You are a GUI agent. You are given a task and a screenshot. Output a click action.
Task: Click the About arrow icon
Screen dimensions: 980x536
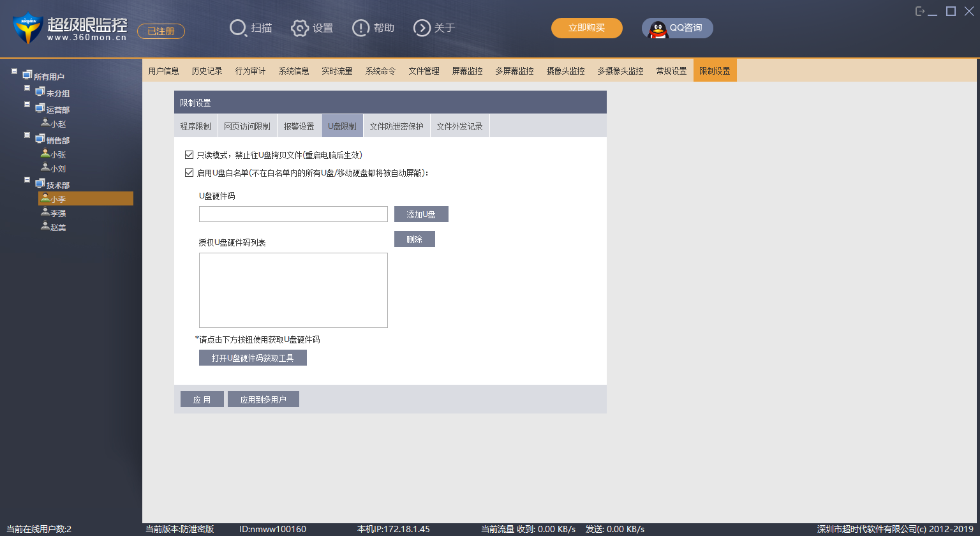coord(422,28)
